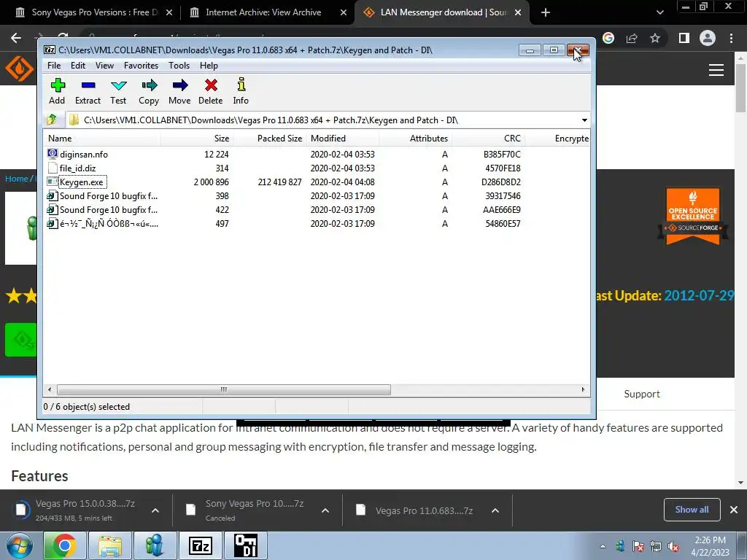Screen dimensions: 747x560
Task: Run the Test archive tool
Action: point(118,91)
